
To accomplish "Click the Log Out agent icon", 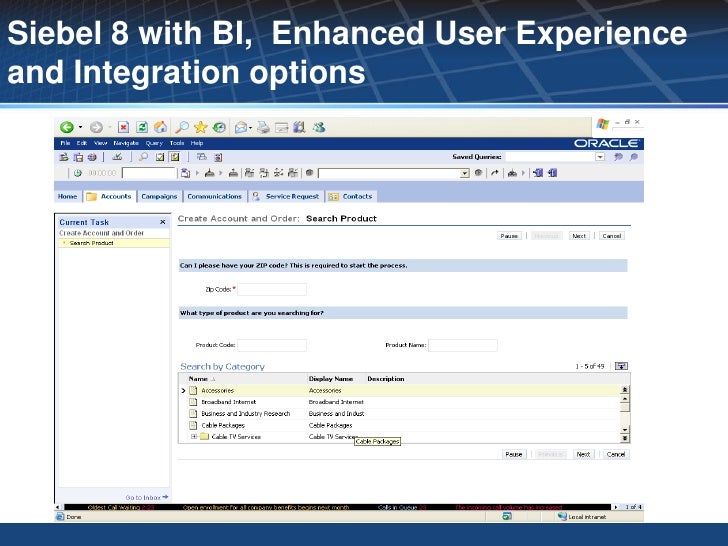I will 552,173.
